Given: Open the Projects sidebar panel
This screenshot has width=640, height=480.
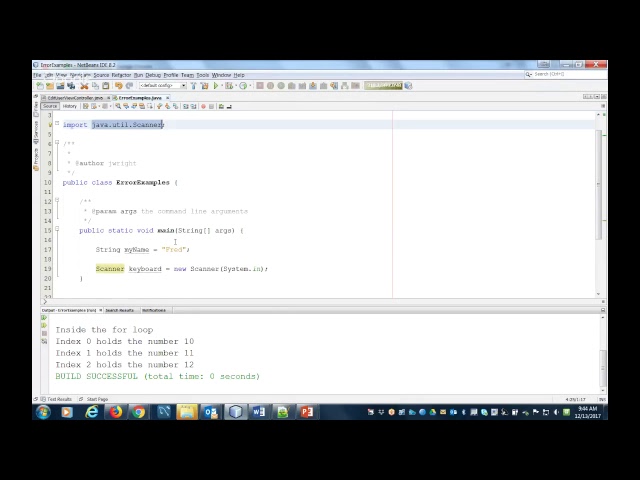Looking at the screenshot, I should click(x=36, y=160).
